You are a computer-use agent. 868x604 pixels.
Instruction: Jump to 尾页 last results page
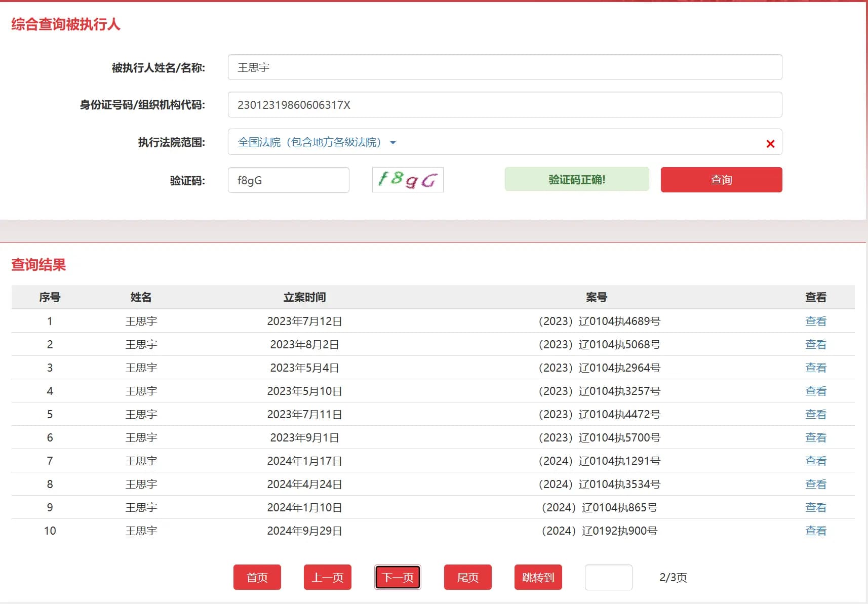coord(467,577)
